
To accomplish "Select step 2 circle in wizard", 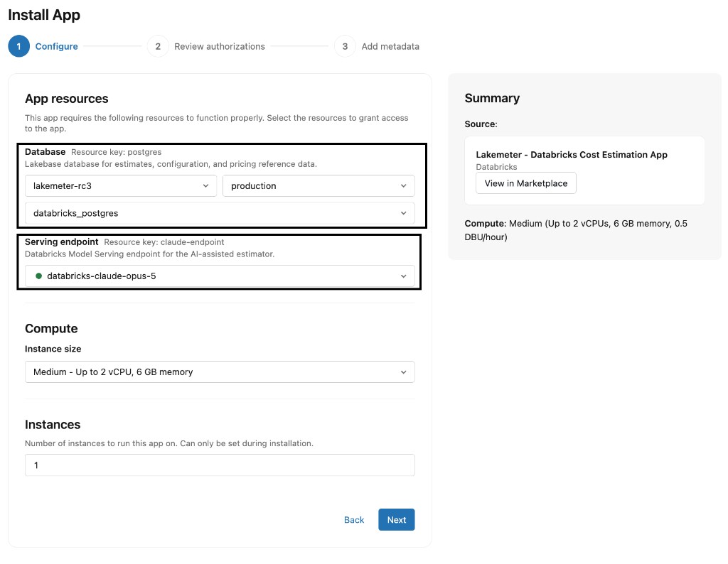I will tap(158, 46).
